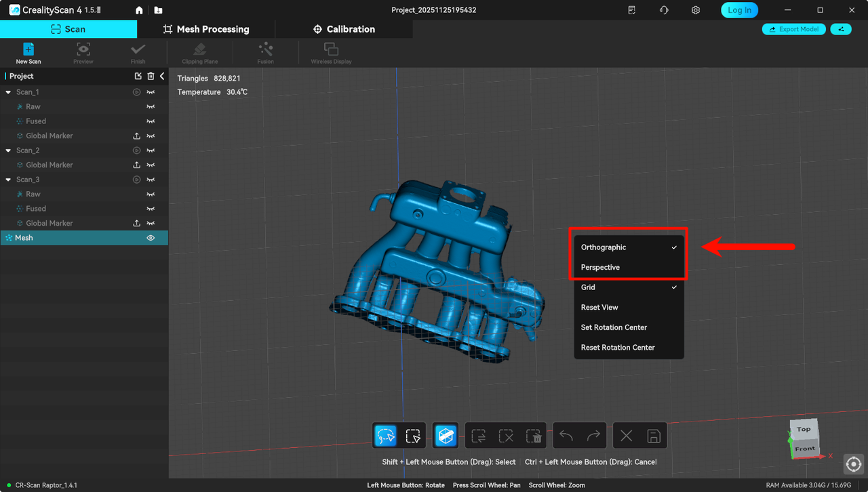This screenshot has height=492, width=868.
Task: Click the delete selection icon in bottom toolbar
Action: (x=534, y=435)
